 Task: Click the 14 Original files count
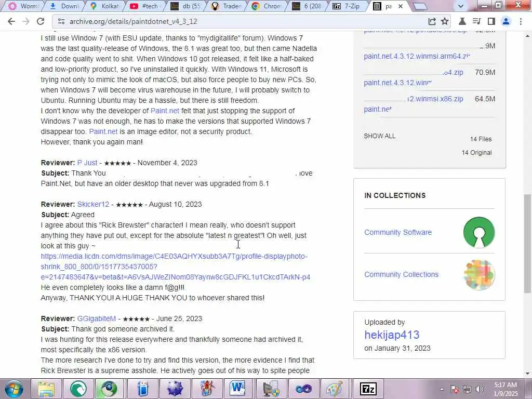pyautogui.click(x=476, y=153)
